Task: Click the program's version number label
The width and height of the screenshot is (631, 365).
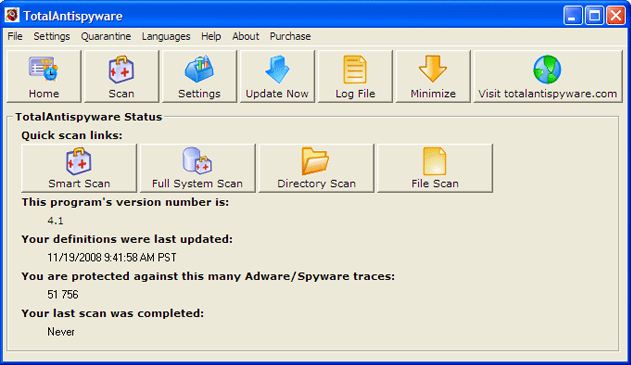Action: pyautogui.click(x=125, y=202)
